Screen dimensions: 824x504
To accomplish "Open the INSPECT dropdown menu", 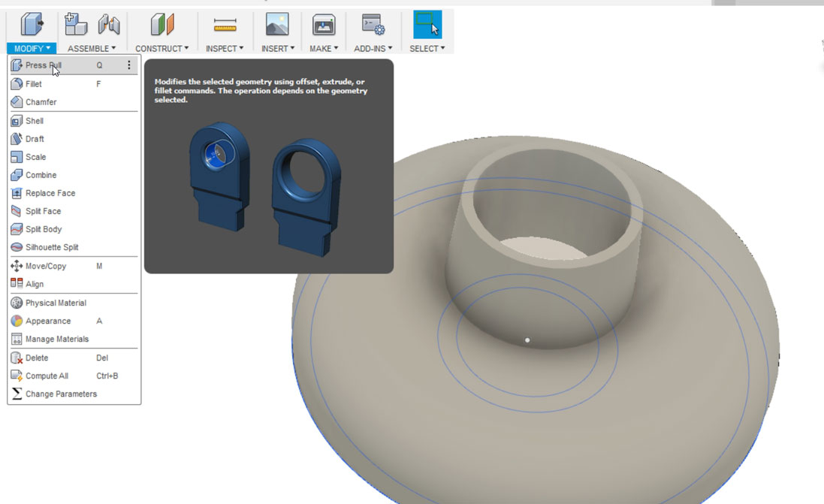I will 225,48.
